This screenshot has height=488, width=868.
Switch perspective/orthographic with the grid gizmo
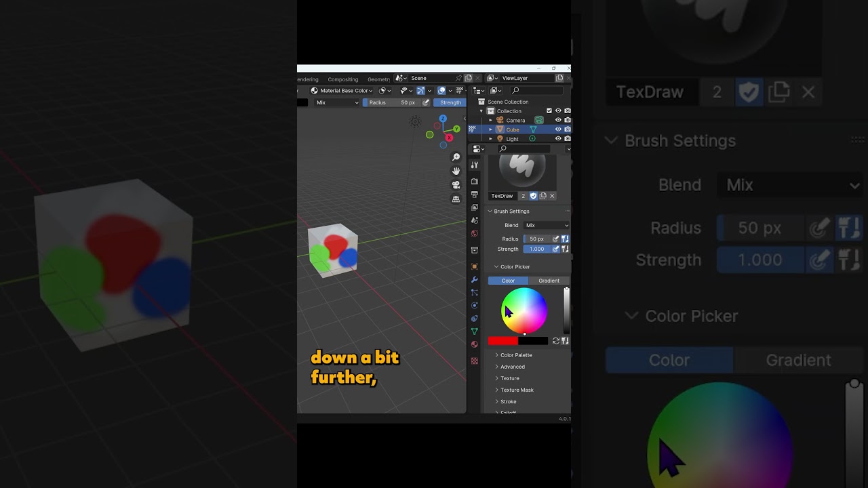456,199
